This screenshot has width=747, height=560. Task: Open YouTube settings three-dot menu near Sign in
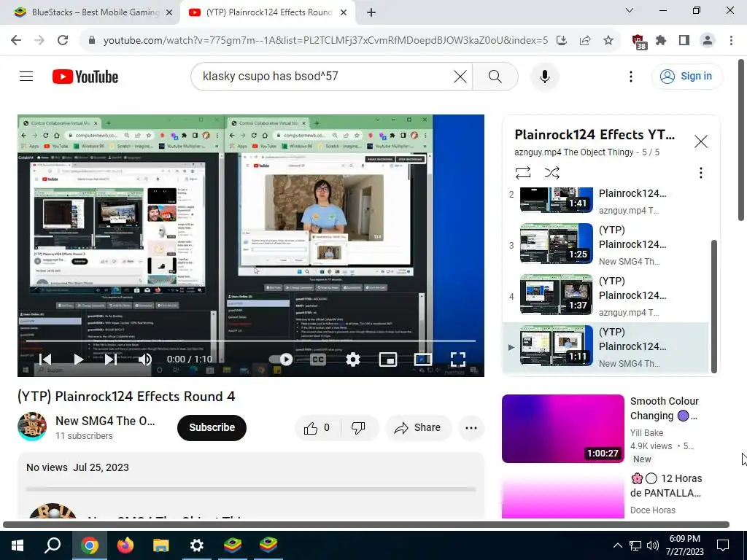631,76
